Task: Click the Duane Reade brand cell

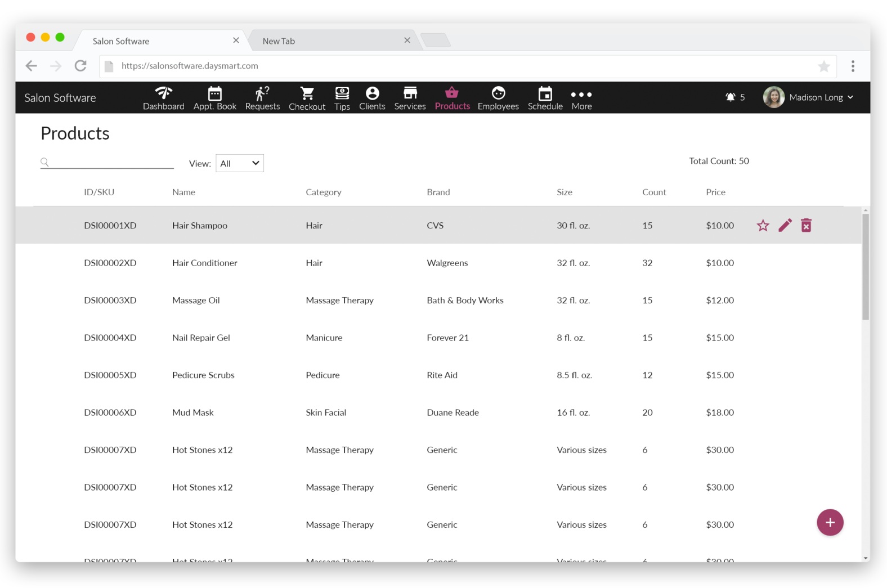Action: (x=453, y=412)
